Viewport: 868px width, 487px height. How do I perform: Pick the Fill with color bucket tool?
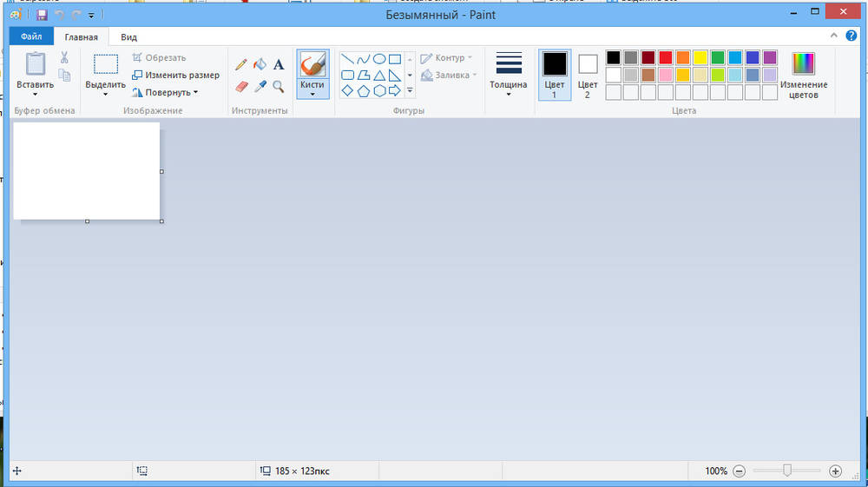(x=260, y=64)
